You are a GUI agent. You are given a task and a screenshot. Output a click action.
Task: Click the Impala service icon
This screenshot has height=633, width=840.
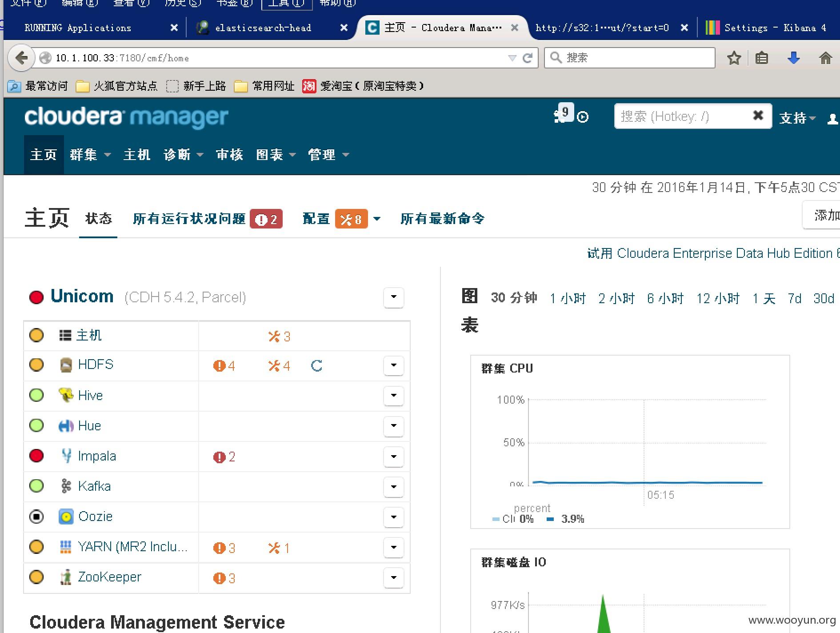(66, 456)
